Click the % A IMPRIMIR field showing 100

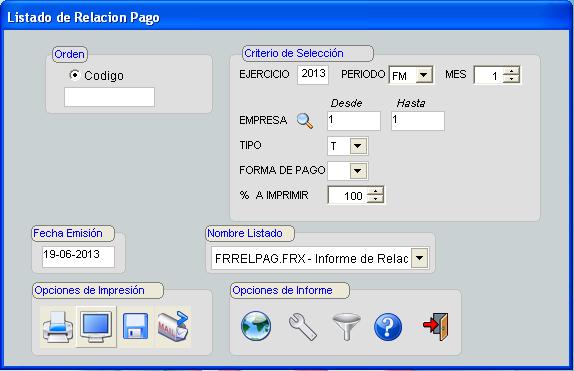click(x=348, y=195)
